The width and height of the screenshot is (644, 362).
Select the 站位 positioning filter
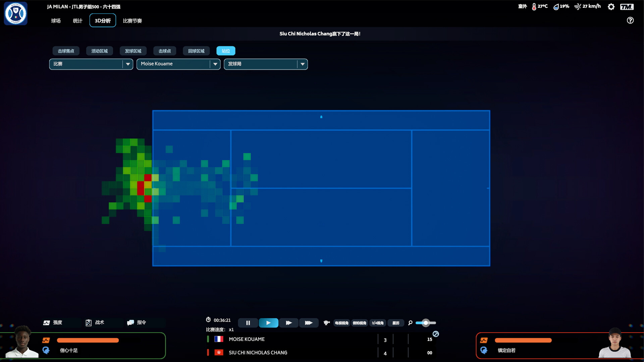click(x=226, y=51)
